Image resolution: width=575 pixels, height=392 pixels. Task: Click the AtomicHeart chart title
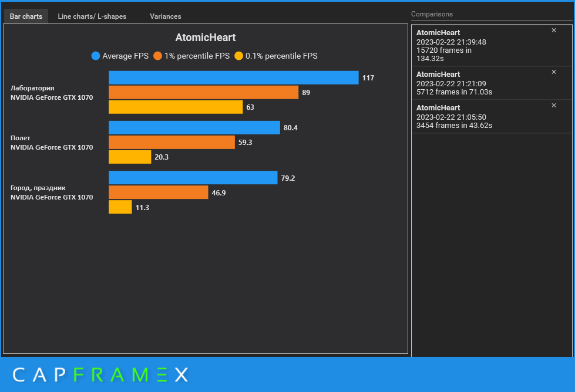206,38
